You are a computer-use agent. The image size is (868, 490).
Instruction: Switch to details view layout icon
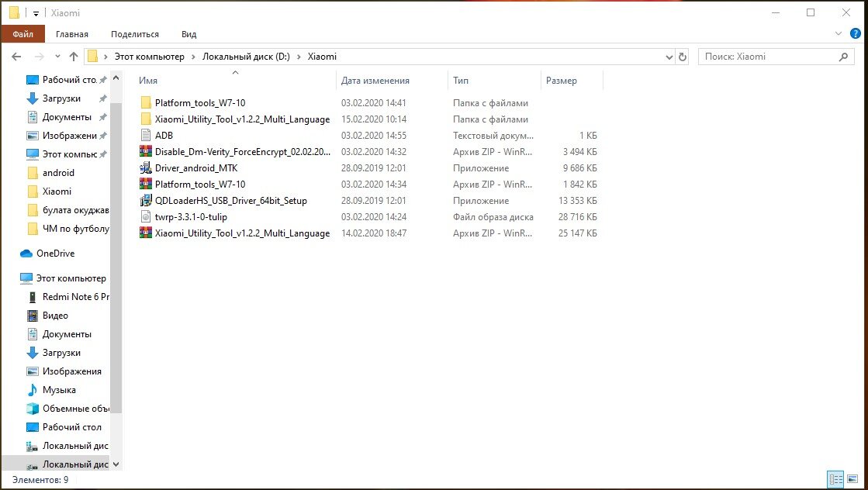[836, 479]
